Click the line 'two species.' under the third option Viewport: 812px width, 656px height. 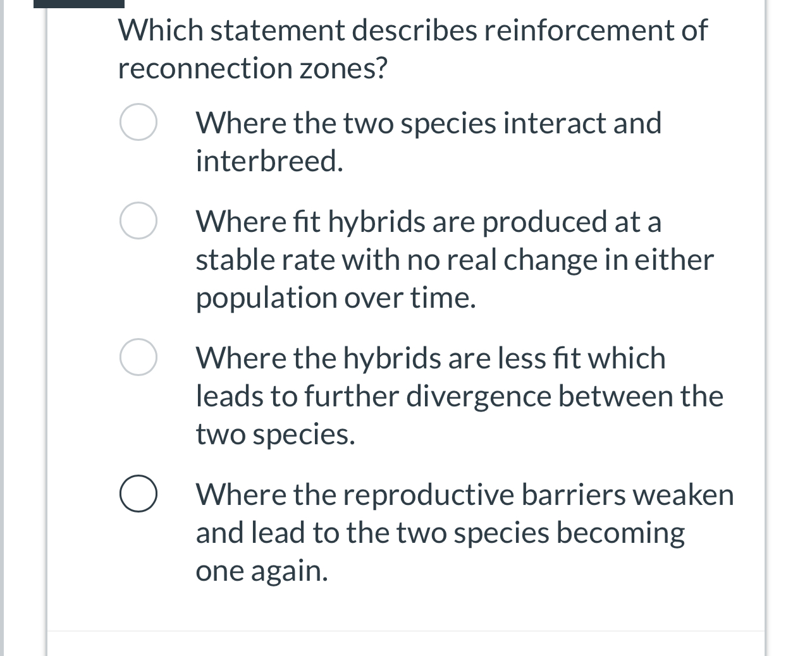click(x=276, y=435)
